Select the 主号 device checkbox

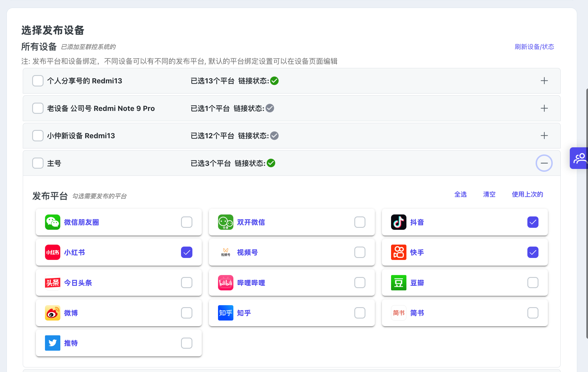point(38,163)
